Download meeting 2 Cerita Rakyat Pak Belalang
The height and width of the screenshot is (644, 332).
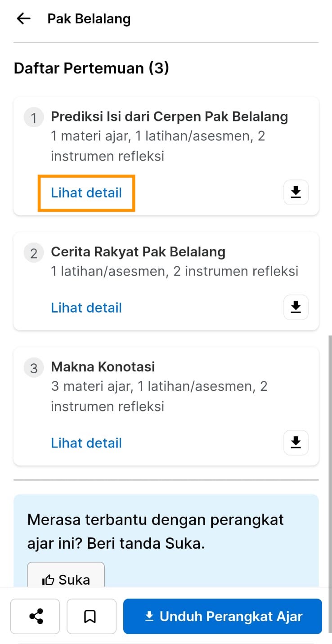point(296,308)
